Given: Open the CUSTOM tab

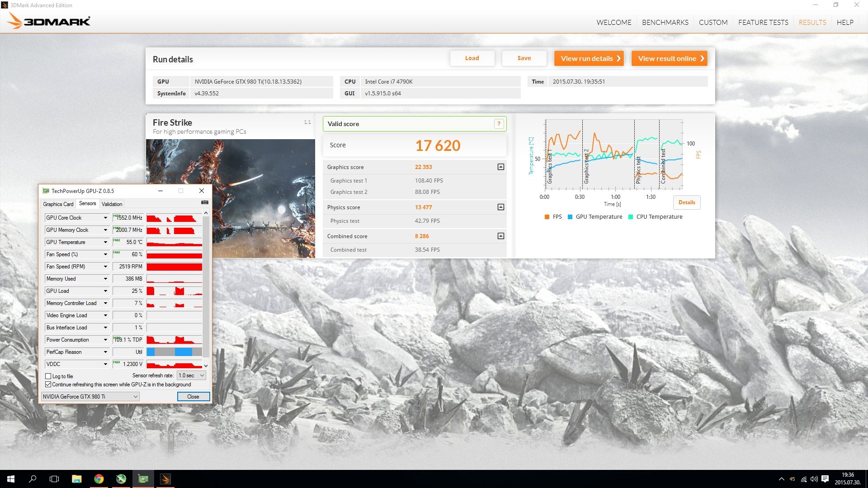Looking at the screenshot, I should (x=713, y=22).
